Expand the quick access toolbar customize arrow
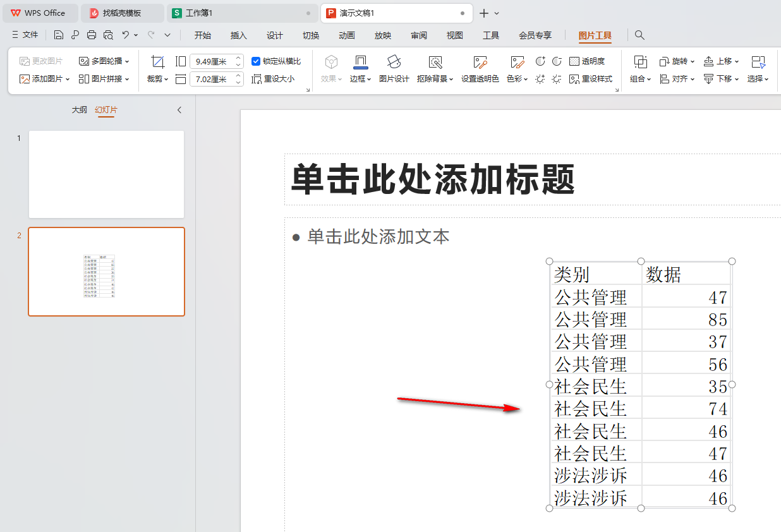Viewport: 781px width, 532px height. pos(167,35)
